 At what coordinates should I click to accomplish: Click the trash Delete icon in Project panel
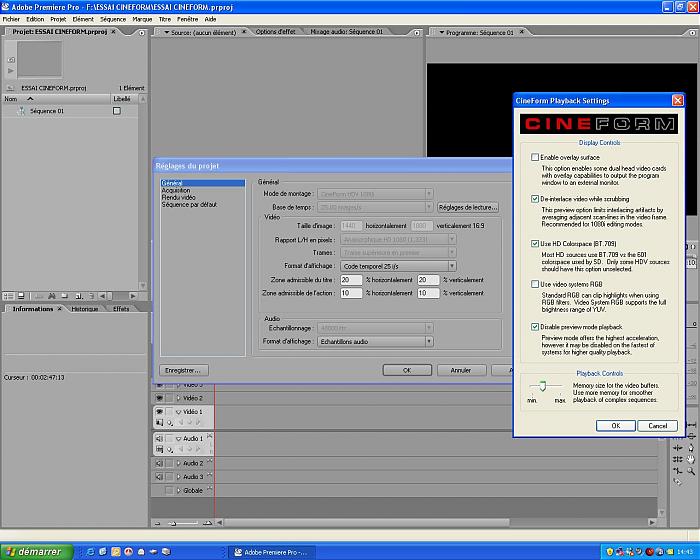click(91, 296)
